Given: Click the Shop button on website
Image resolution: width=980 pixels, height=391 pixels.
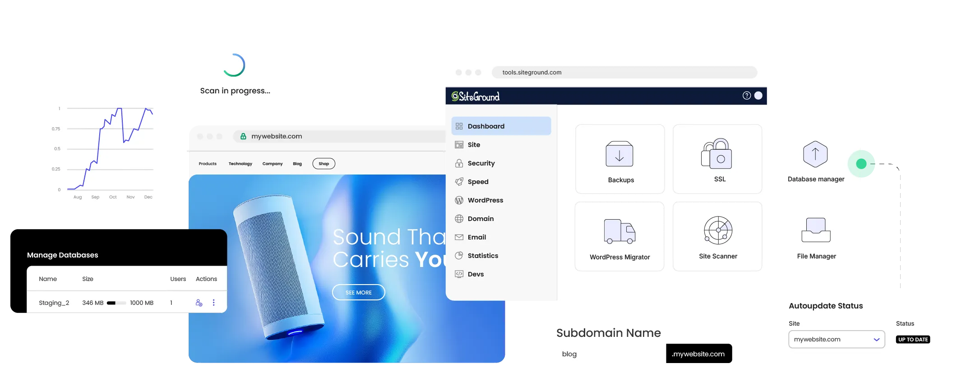Looking at the screenshot, I should [x=324, y=164].
